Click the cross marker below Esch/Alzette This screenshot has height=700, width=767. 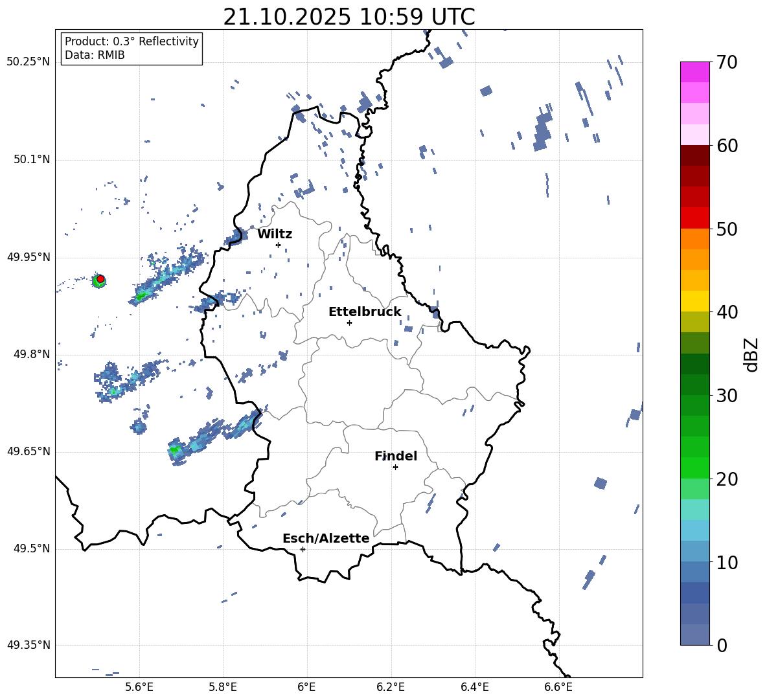[x=303, y=549]
